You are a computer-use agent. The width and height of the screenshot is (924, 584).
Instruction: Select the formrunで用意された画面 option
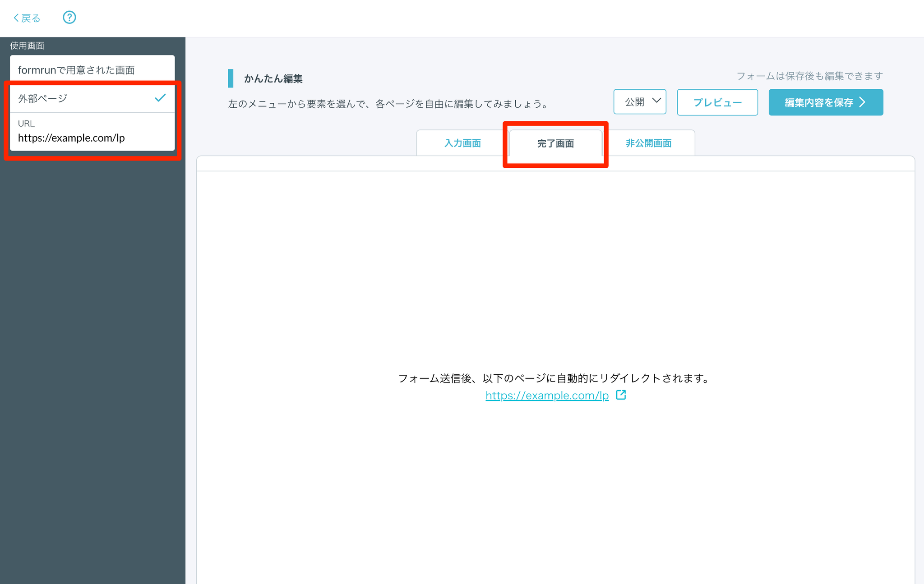click(76, 70)
